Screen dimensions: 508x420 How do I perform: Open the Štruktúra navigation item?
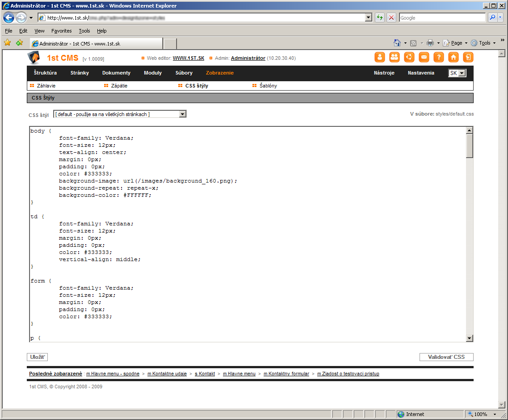point(46,73)
